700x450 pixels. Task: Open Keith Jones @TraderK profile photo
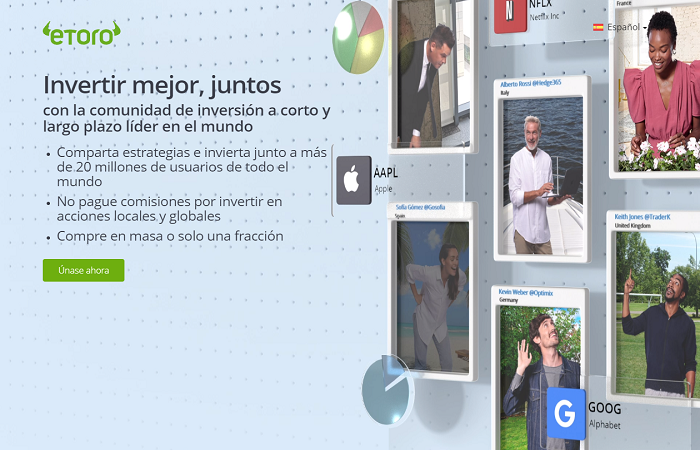point(658,314)
